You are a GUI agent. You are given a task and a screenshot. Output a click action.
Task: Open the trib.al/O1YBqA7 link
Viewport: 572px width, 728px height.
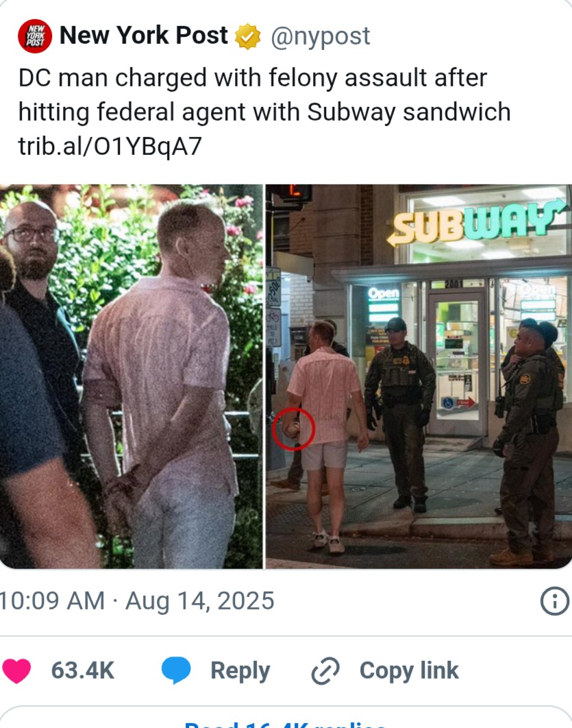pyautogui.click(x=110, y=146)
